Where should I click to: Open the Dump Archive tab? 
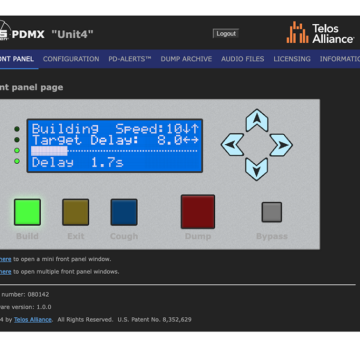coord(186,59)
